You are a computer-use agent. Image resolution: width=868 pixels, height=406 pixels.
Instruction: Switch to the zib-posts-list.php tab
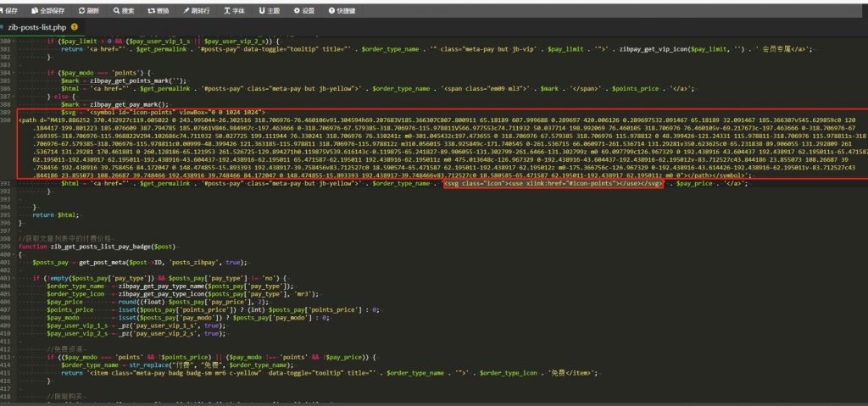tap(36, 26)
